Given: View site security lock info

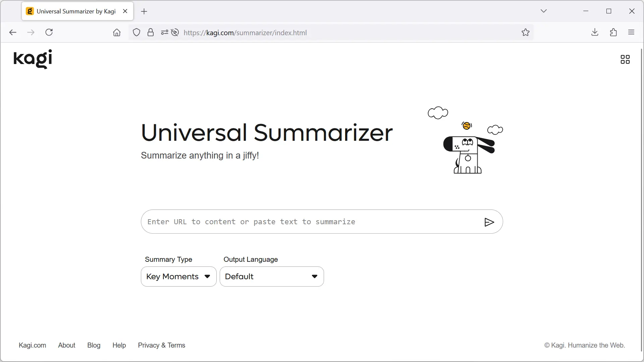Looking at the screenshot, I should point(151,32).
